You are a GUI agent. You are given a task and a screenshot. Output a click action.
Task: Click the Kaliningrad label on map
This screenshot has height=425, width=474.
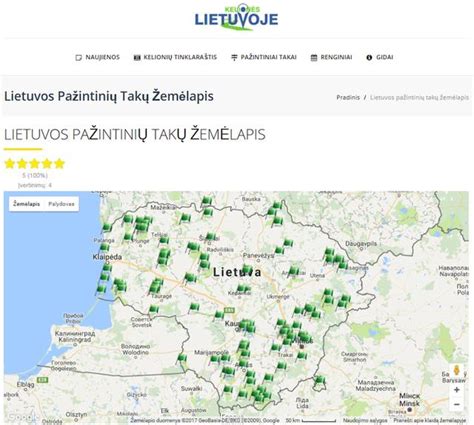click(75, 337)
